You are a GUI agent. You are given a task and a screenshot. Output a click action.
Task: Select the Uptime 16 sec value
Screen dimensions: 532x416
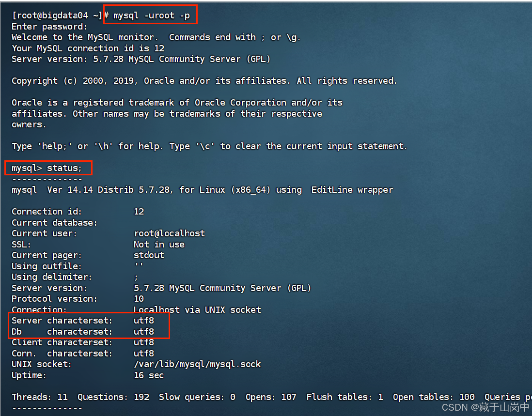coord(149,375)
